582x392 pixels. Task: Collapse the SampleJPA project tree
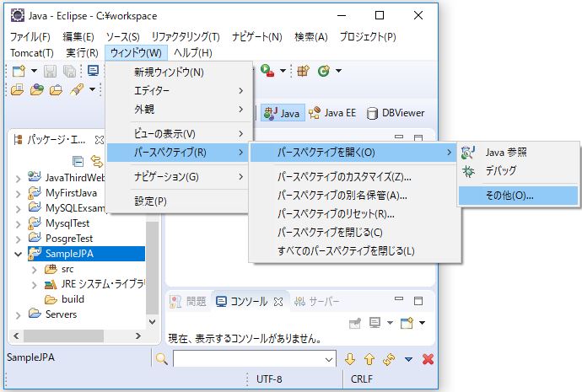pyautogui.click(x=19, y=253)
